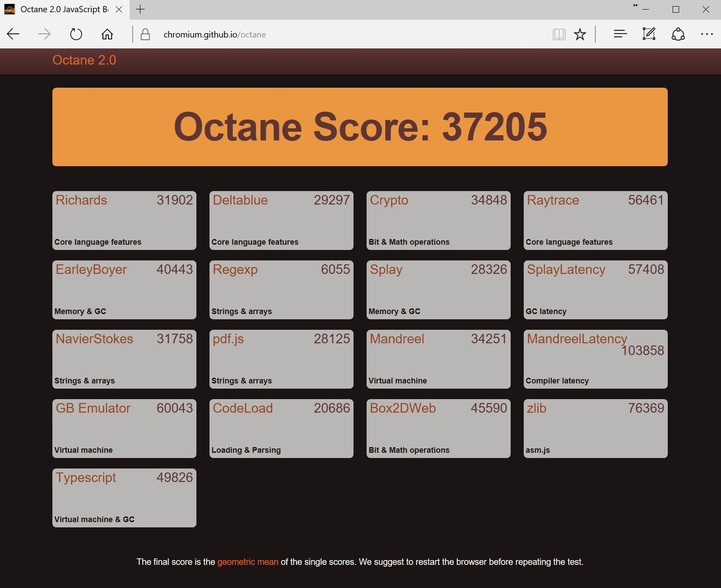Image resolution: width=721 pixels, height=588 pixels.
Task: Click the Raytrace benchmark card
Action: [x=596, y=220]
